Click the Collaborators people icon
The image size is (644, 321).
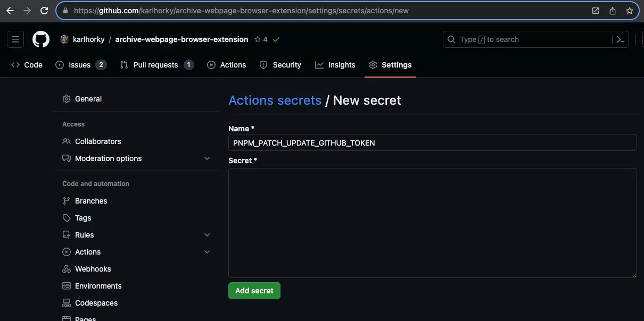(67, 141)
